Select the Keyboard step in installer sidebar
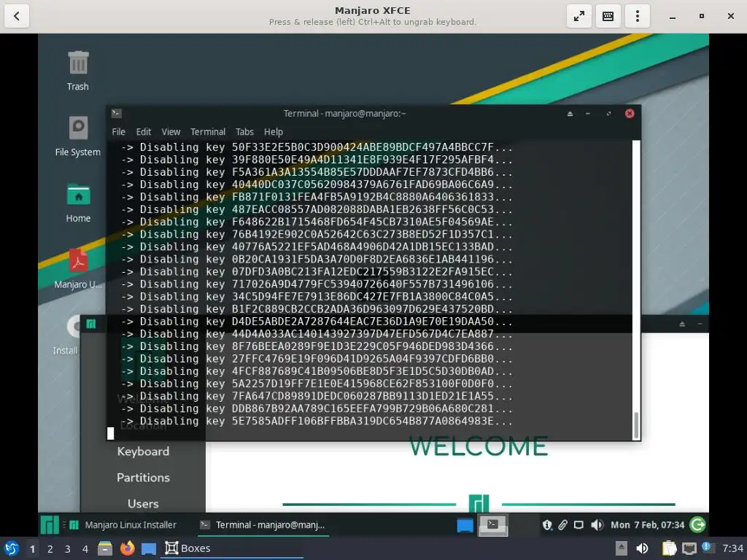 pos(144,451)
